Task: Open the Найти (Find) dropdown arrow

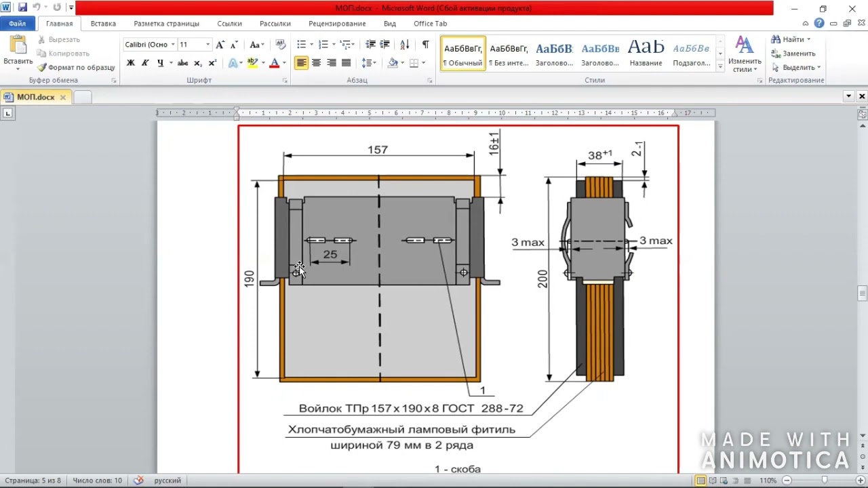Action: pyautogui.click(x=808, y=39)
